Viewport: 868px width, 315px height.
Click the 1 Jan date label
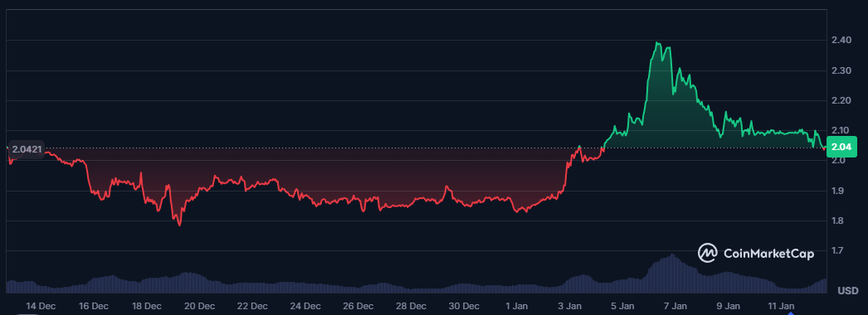pos(516,306)
